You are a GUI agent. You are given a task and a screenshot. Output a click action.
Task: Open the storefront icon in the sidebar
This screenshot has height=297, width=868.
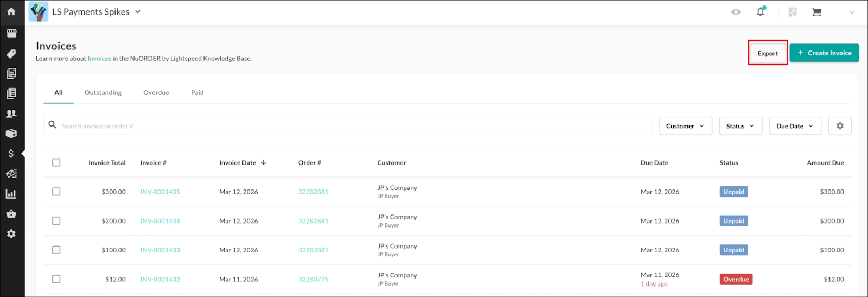pos(11,34)
